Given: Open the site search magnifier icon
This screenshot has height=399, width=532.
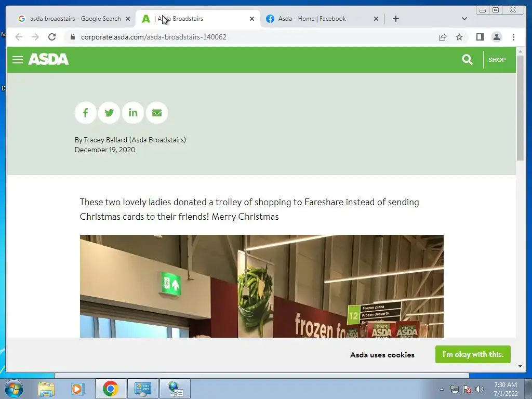Looking at the screenshot, I should [x=467, y=60].
